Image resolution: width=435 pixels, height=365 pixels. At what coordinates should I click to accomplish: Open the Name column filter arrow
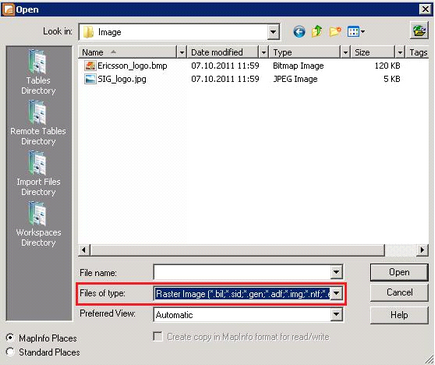tap(182, 52)
